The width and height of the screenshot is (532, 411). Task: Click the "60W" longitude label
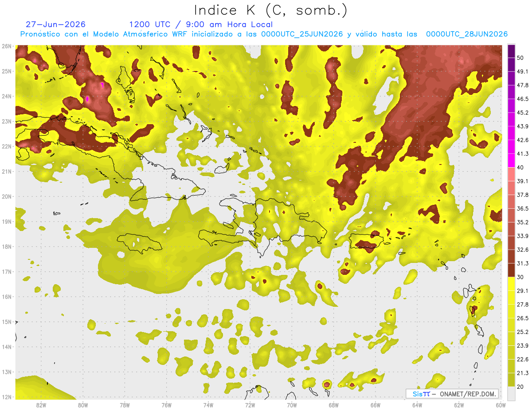[501, 405]
